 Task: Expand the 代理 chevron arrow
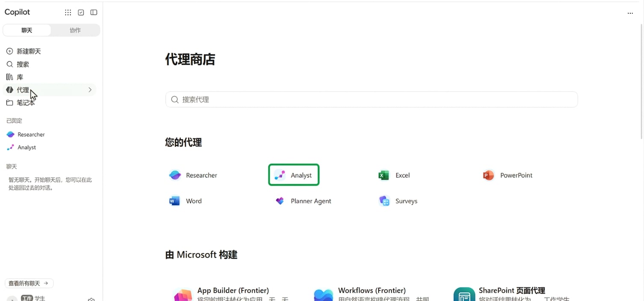90,90
